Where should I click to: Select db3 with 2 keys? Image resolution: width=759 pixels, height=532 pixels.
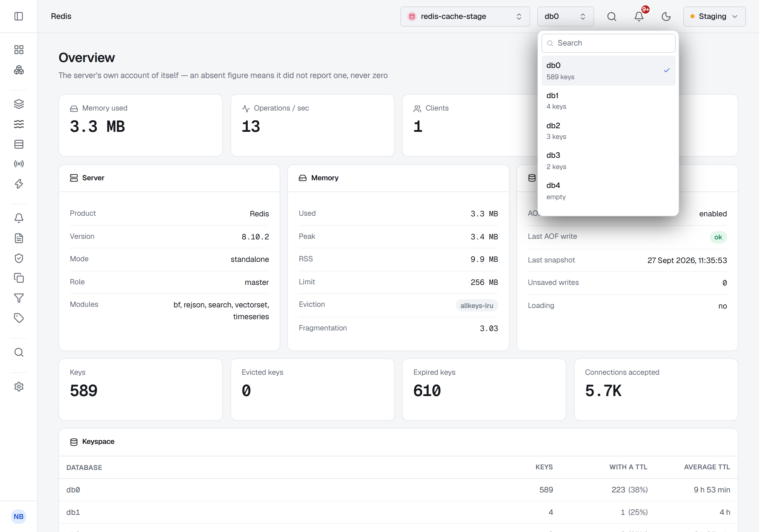click(608, 161)
